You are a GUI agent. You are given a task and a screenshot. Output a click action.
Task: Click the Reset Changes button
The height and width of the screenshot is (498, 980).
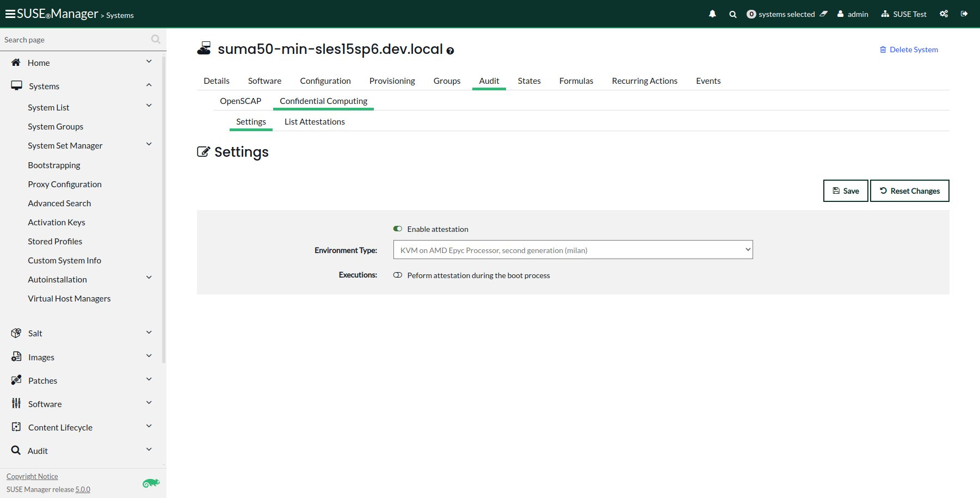point(910,191)
